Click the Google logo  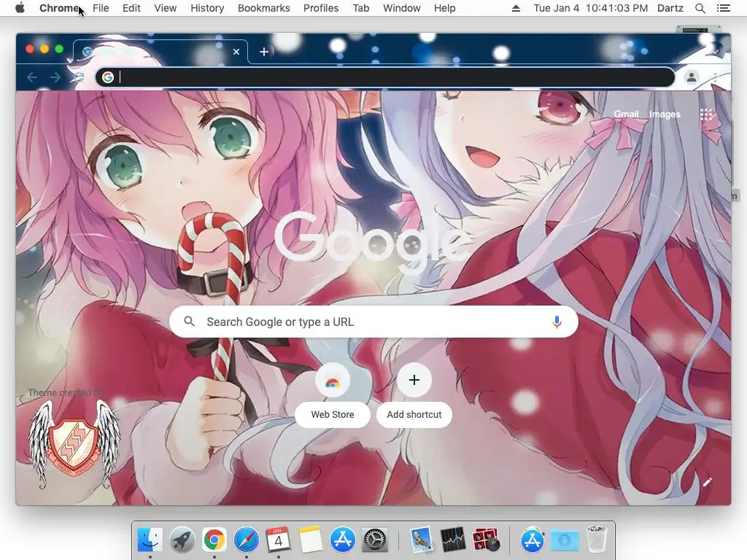click(x=372, y=242)
